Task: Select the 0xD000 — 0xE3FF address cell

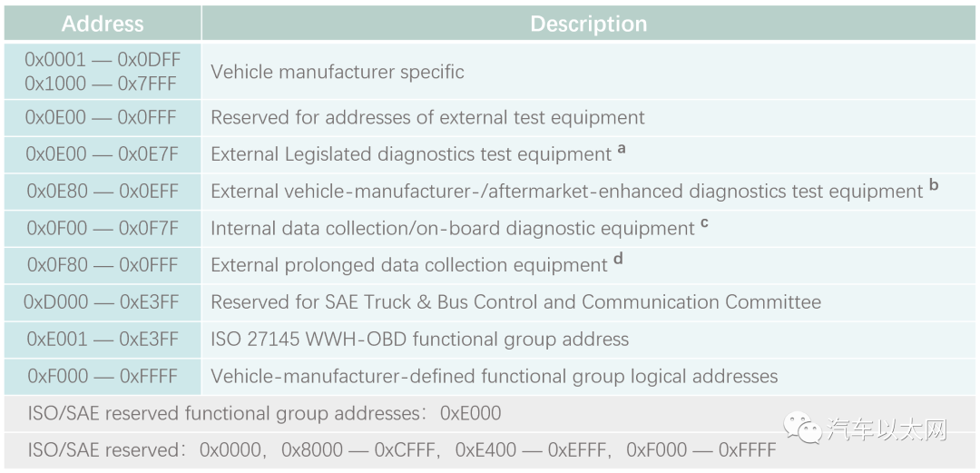Action: point(103,303)
